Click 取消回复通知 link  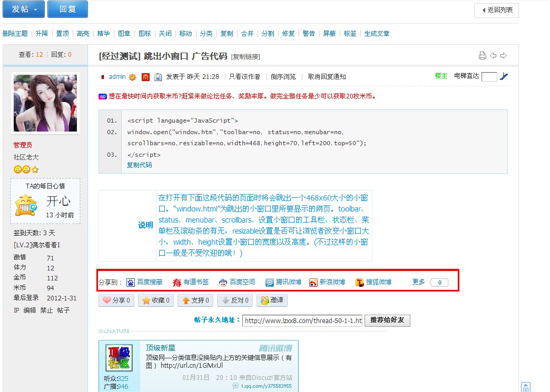click(327, 77)
